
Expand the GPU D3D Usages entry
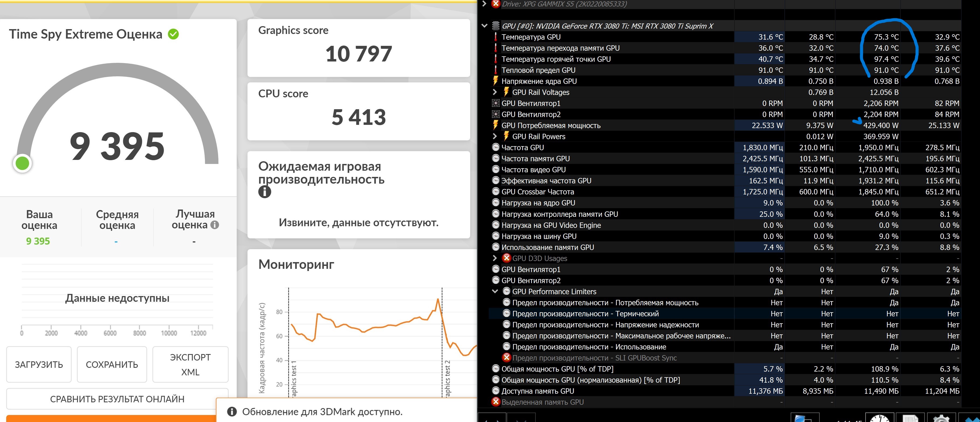[x=494, y=258]
